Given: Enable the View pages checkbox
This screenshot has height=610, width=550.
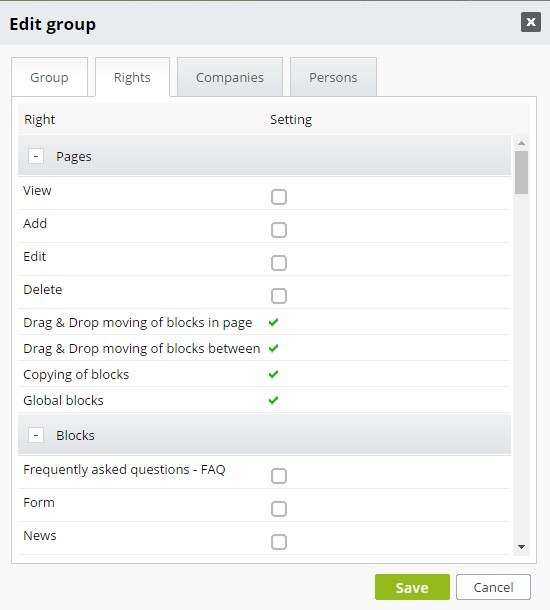Looking at the screenshot, I should 279,197.
